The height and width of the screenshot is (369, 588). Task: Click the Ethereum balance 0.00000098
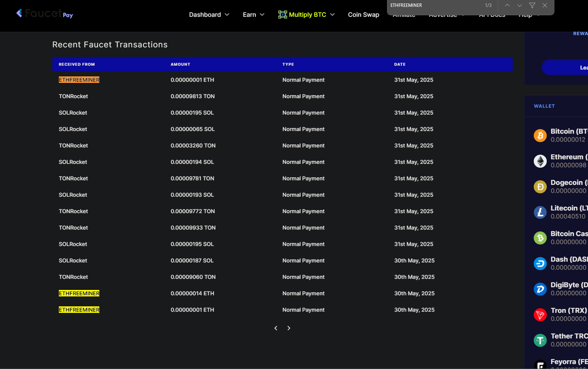tap(568, 165)
